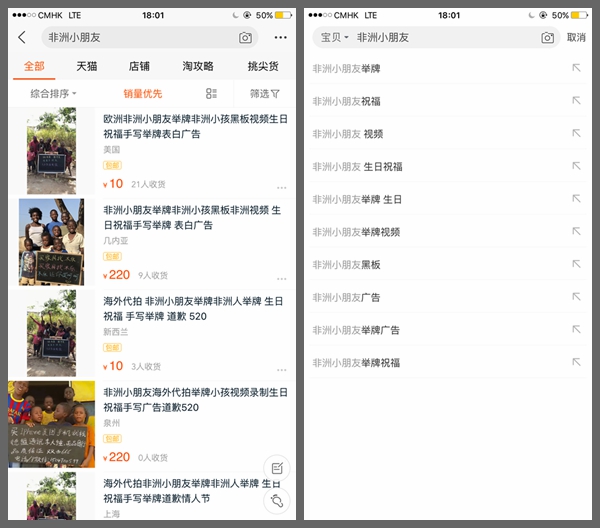Sort by 销量优先
The height and width of the screenshot is (528, 600).
tap(143, 93)
